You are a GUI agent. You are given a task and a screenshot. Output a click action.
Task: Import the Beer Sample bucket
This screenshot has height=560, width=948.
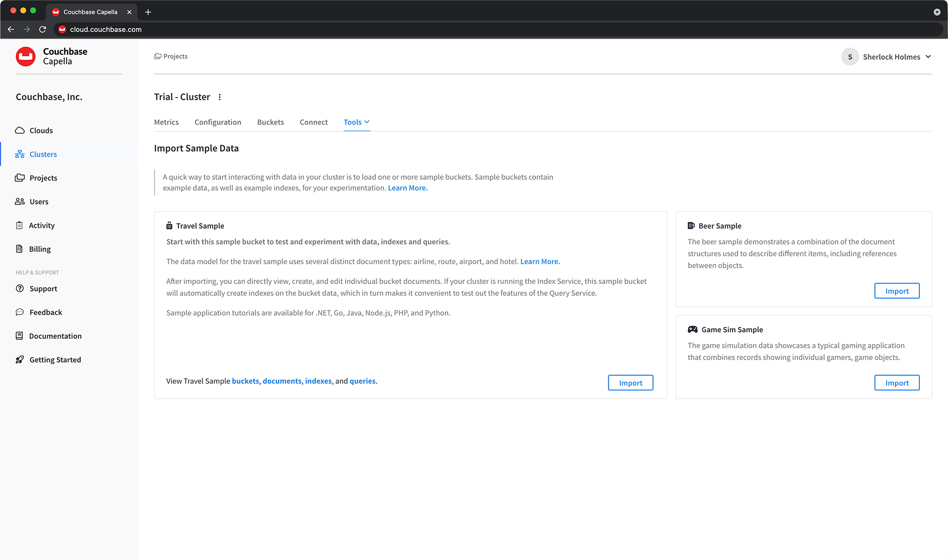pyautogui.click(x=897, y=291)
